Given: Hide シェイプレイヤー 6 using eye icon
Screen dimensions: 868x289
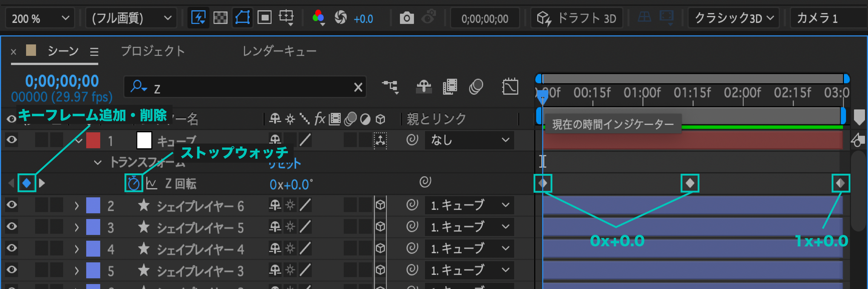Looking at the screenshot, I should click(12, 205).
